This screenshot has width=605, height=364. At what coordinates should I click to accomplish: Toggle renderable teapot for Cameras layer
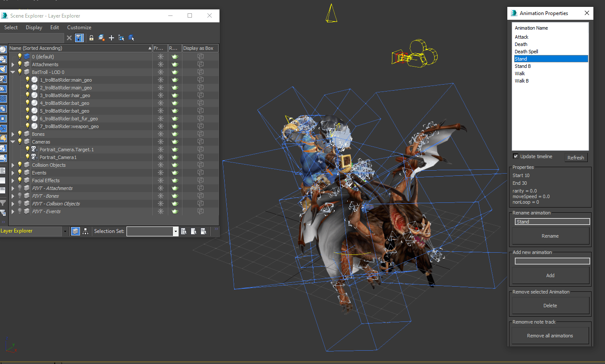pyautogui.click(x=175, y=142)
